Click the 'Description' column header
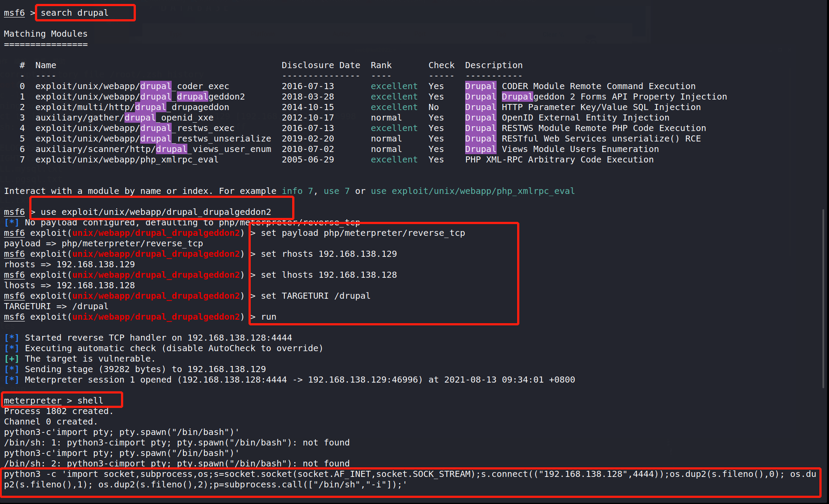This screenshot has width=829, height=504. point(494,65)
